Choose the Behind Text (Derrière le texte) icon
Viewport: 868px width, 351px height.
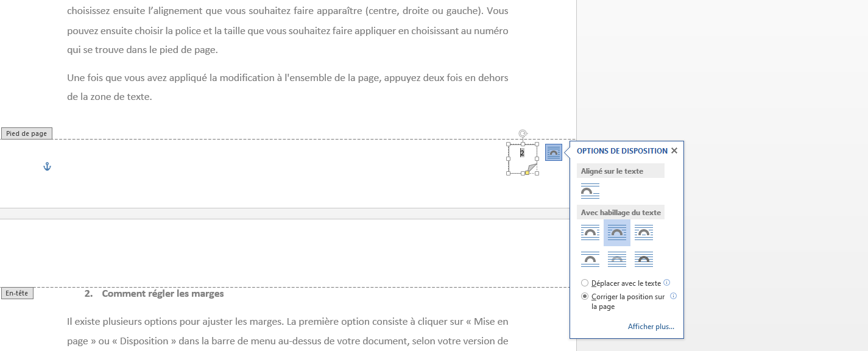617,260
